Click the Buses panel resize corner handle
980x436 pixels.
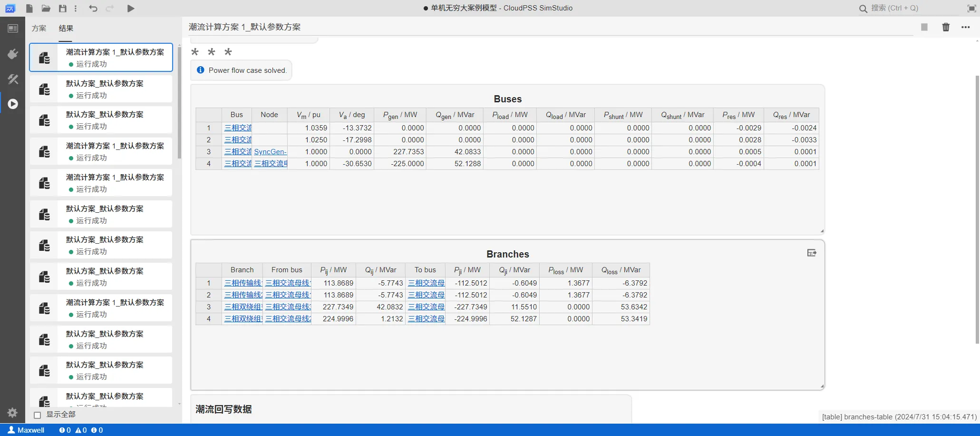[x=822, y=231]
